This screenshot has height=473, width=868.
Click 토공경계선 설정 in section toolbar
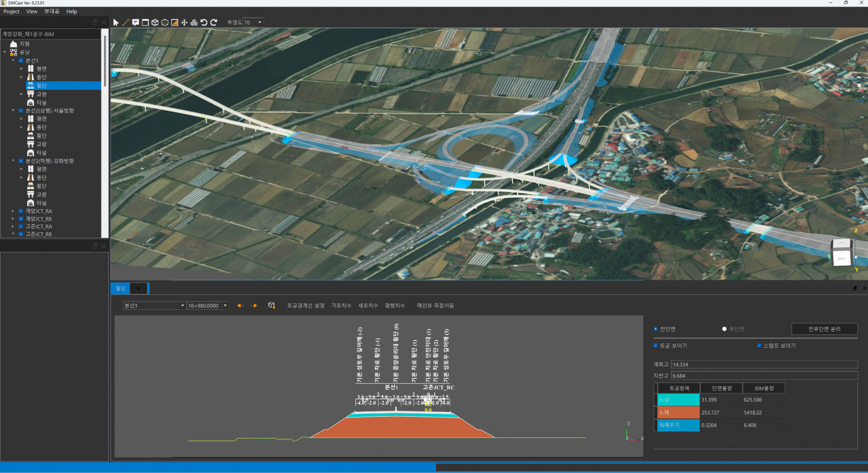(x=305, y=306)
